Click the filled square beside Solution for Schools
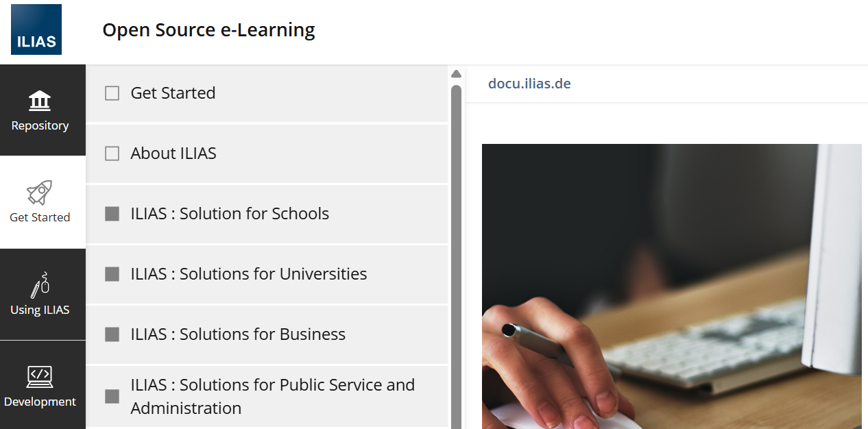Screen dimensions: 868x429 click(x=112, y=214)
